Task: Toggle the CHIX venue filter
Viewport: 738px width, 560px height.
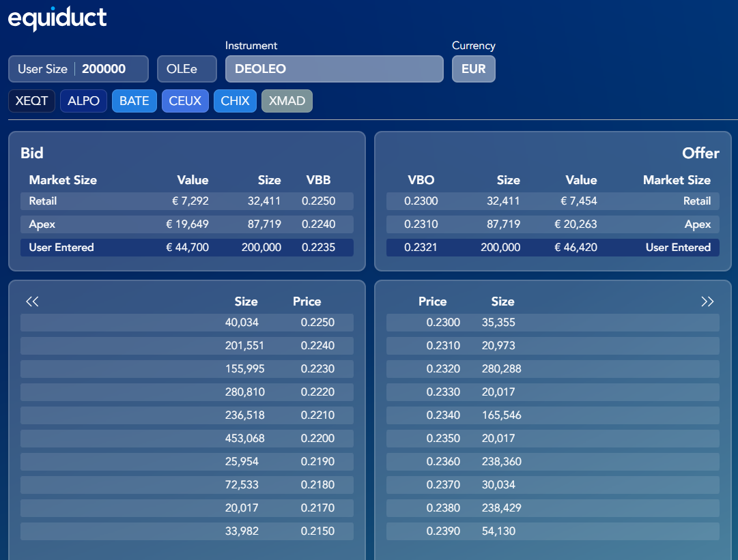Action: (x=235, y=101)
